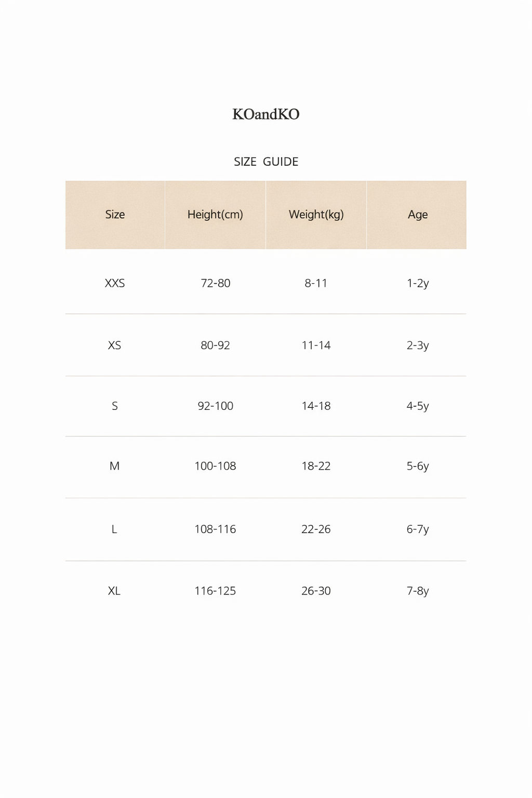Select the XXS size row label
The height and width of the screenshot is (798, 532).
115,283
